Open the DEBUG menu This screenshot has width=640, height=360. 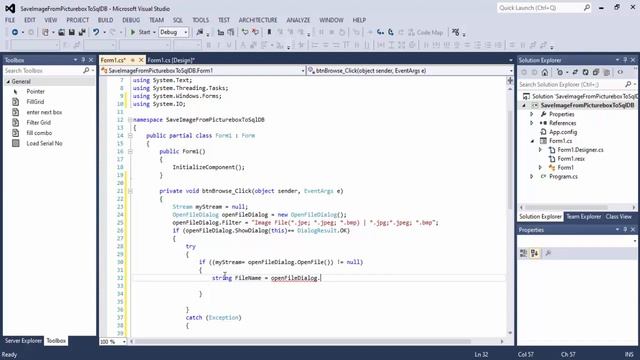click(x=131, y=20)
